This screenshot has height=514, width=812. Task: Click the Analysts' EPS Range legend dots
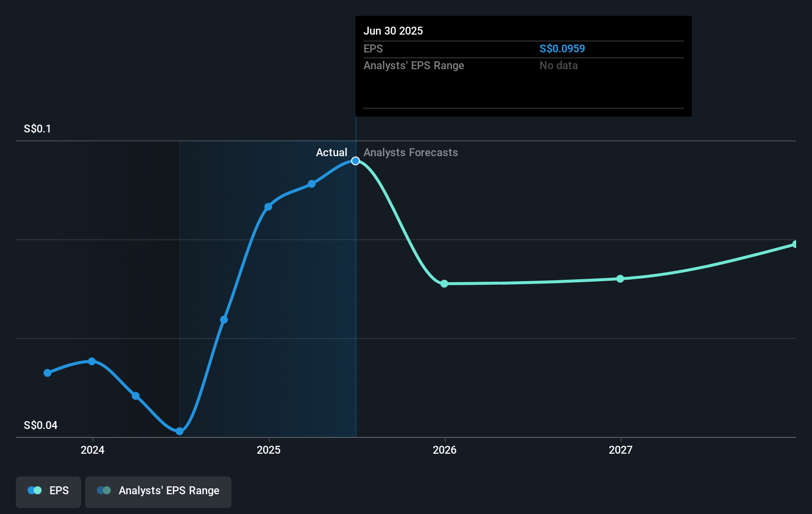pyautogui.click(x=104, y=491)
